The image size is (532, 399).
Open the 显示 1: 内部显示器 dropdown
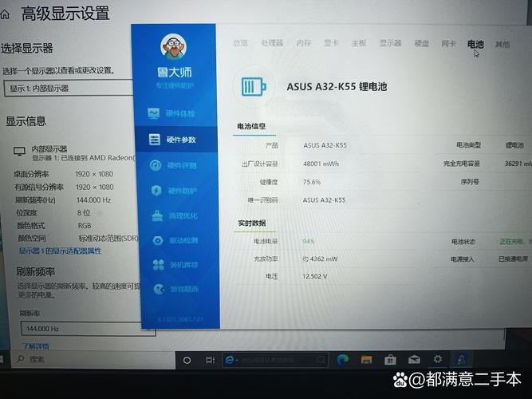69,89
